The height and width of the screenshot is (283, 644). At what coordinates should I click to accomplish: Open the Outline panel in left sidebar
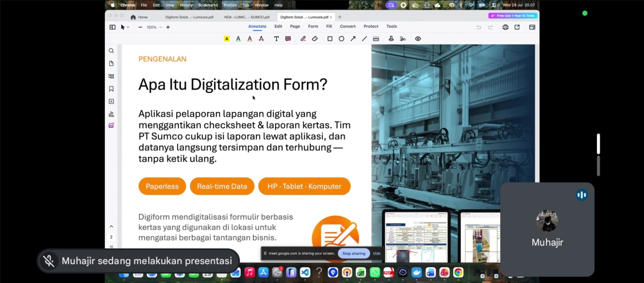click(x=111, y=76)
